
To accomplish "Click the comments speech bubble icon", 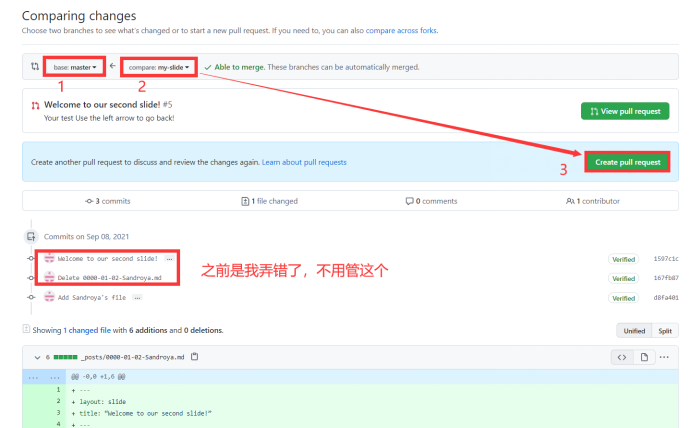I will click(x=409, y=201).
